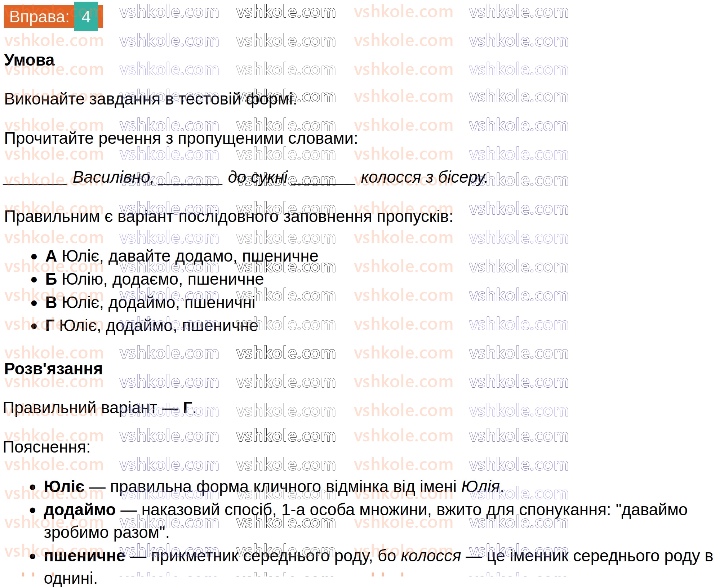The height and width of the screenshot is (588, 715).
Task: Click the bold word "Юліє" in explanation
Action: click(x=64, y=487)
